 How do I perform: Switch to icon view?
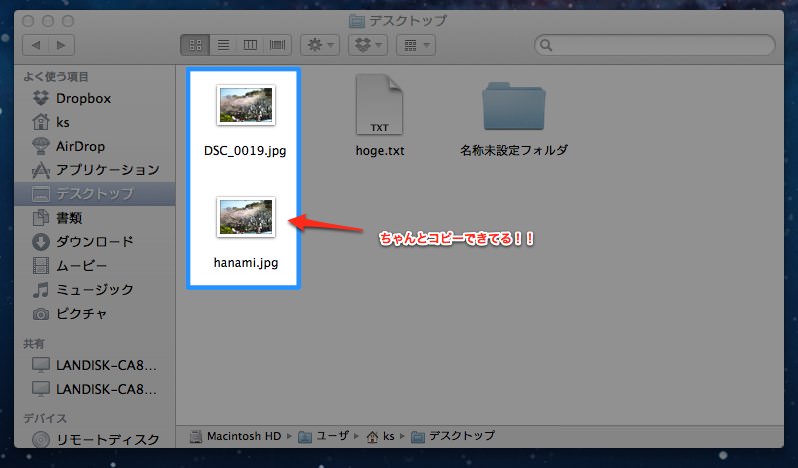pyautogui.click(x=195, y=45)
